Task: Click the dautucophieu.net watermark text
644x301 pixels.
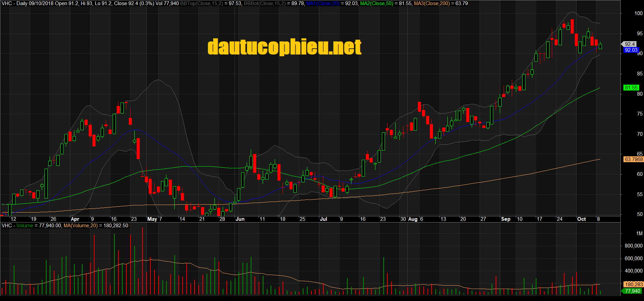Action: [284, 47]
